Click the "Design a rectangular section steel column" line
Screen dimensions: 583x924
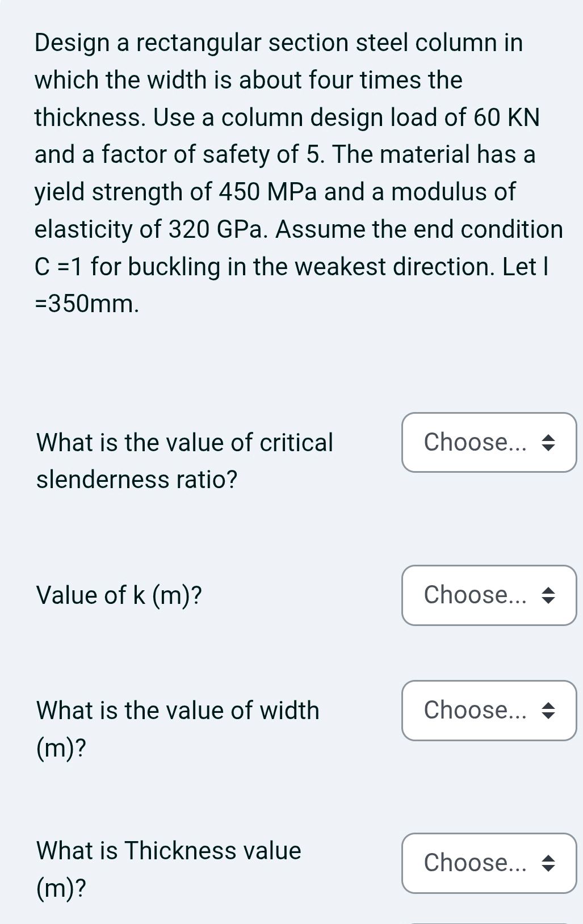pyautogui.click(x=279, y=43)
